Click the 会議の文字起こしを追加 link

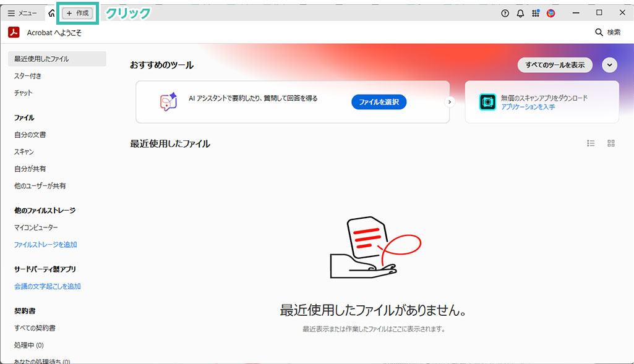[47, 286]
